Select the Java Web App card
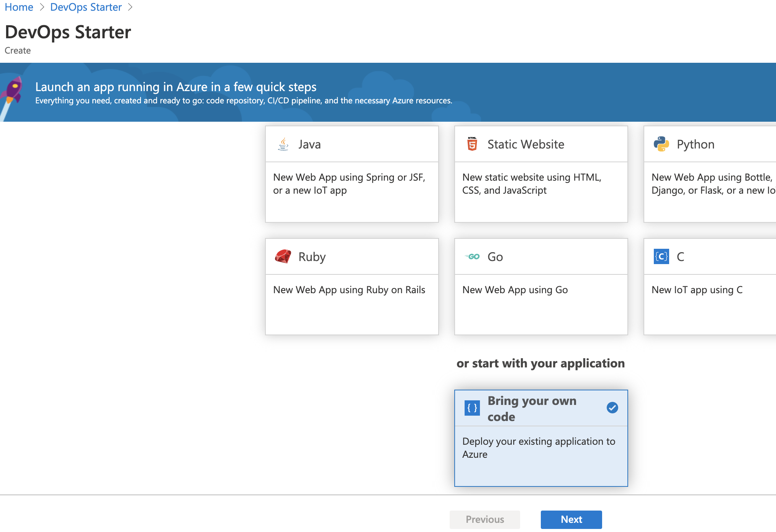776x532 pixels. (x=352, y=184)
